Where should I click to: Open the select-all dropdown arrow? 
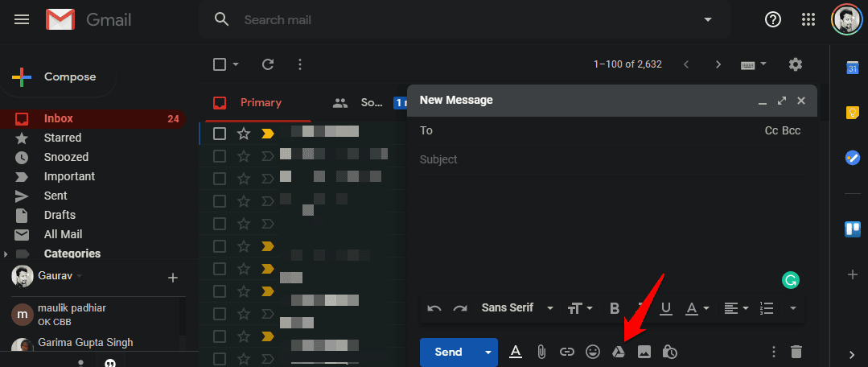236,64
